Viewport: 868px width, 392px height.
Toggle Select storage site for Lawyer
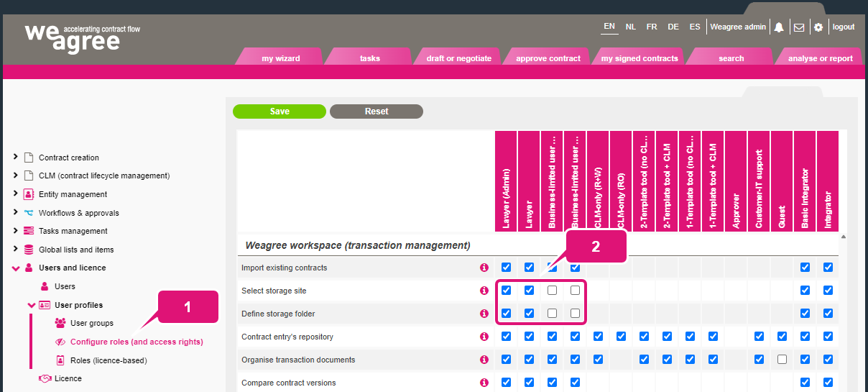click(530, 291)
